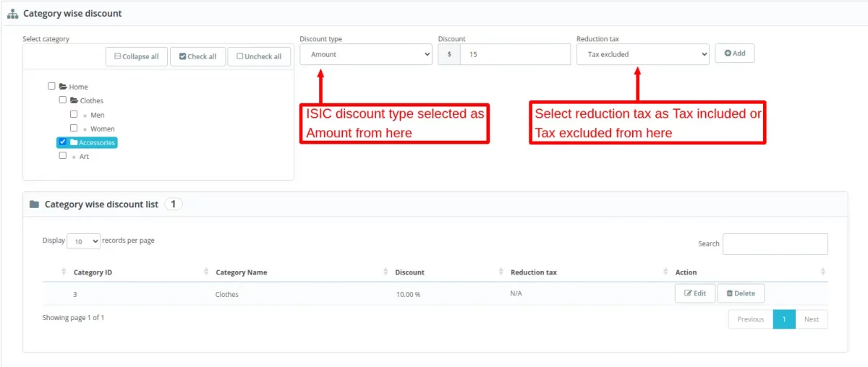Edit the Clothes discount row
This screenshot has height=367, width=868.
point(695,293)
